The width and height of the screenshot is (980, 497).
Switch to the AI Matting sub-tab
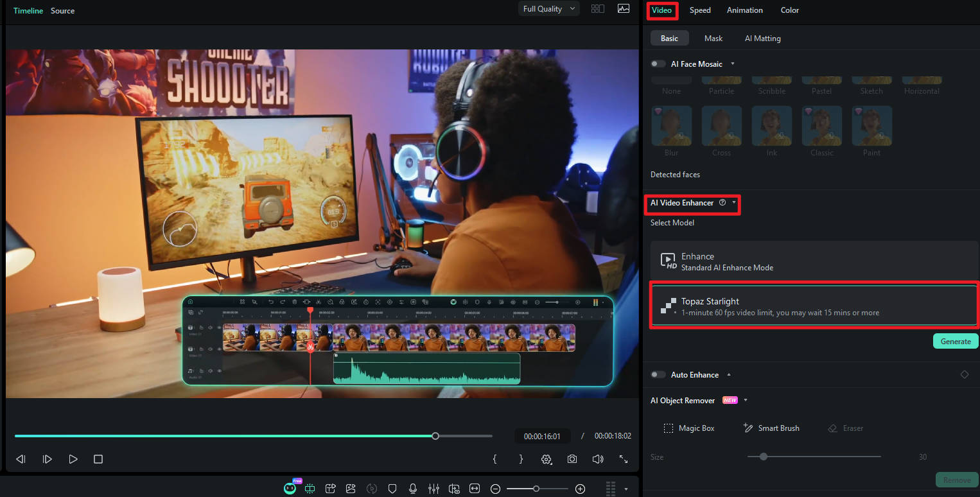click(763, 39)
